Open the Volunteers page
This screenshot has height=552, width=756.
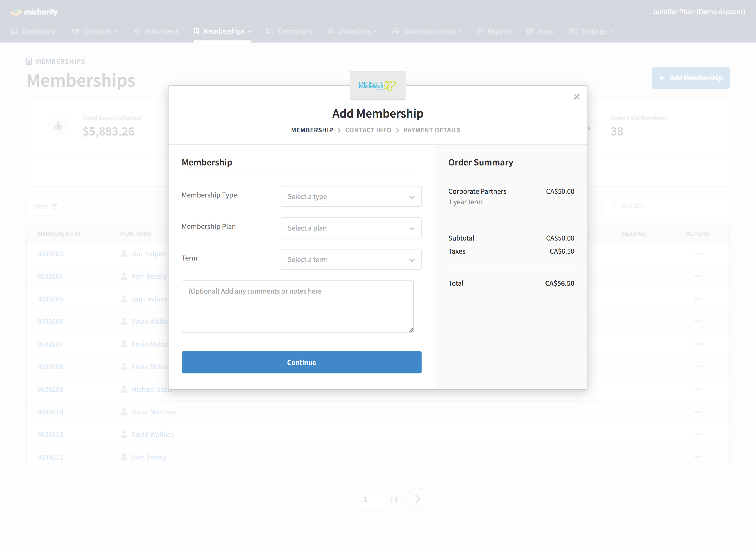[156, 32]
